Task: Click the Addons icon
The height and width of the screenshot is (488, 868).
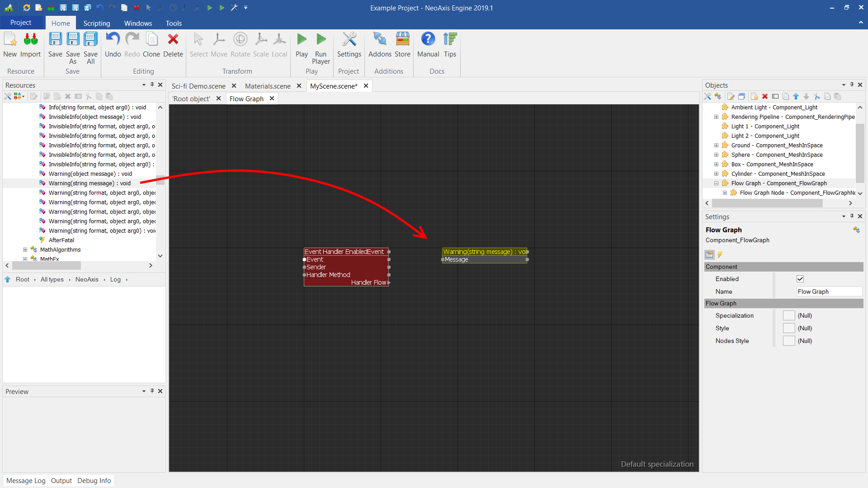Action: (x=380, y=40)
